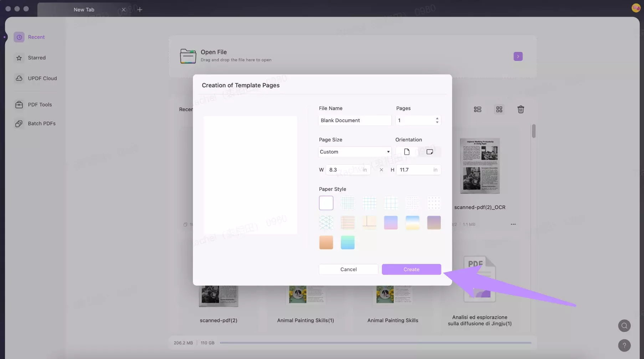
Task: Select landscape orientation
Action: pos(430,152)
